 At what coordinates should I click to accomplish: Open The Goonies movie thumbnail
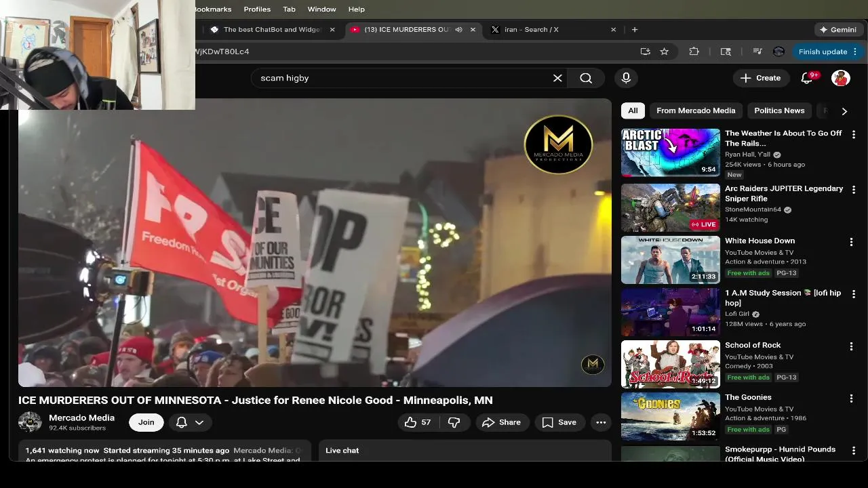(x=671, y=416)
